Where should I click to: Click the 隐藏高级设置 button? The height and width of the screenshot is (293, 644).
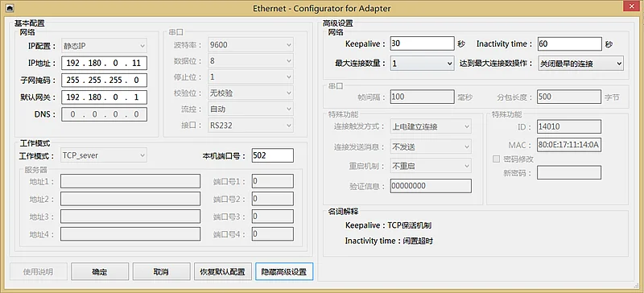[284, 271]
